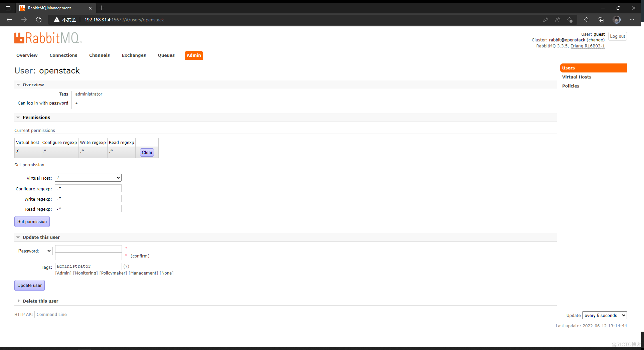This screenshot has height=350, width=644.
Task: Go back with browser back arrow
Action: 9,20
